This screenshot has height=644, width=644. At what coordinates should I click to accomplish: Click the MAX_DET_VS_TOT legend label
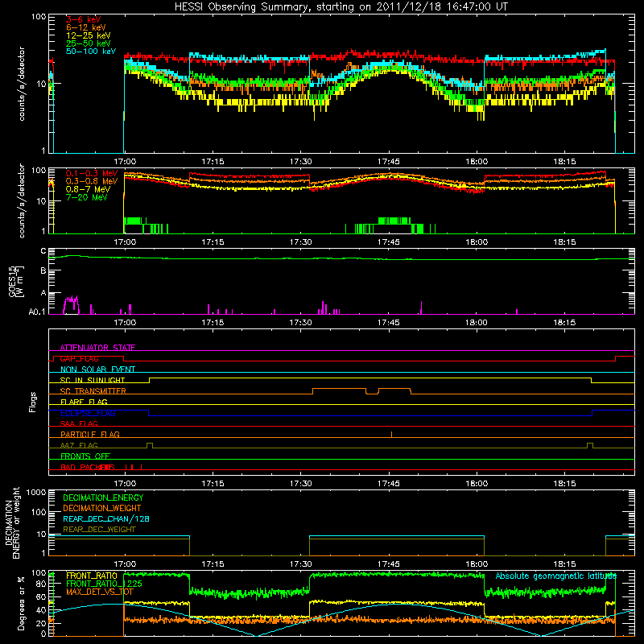click(x=99, y=592)
